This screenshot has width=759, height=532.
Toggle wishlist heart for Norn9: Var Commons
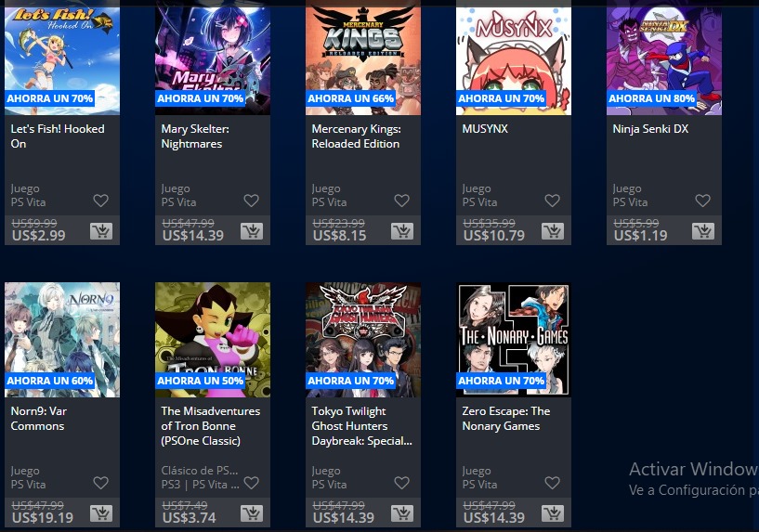100,482
